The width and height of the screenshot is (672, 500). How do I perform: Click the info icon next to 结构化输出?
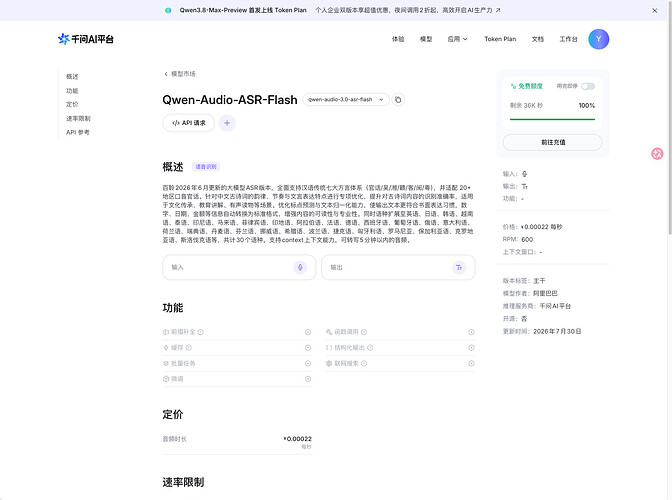pyautogui.click(x=370, y=347)
